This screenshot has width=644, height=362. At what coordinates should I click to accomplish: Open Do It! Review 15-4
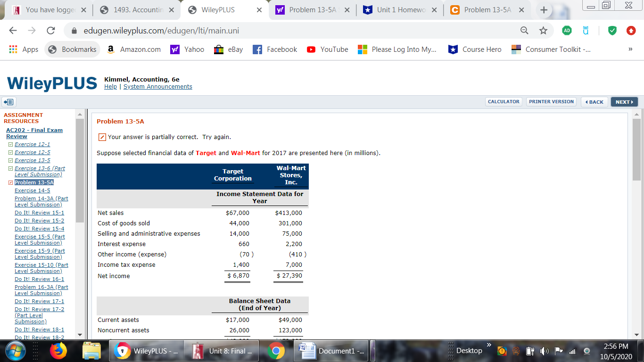tap(39, 229)
